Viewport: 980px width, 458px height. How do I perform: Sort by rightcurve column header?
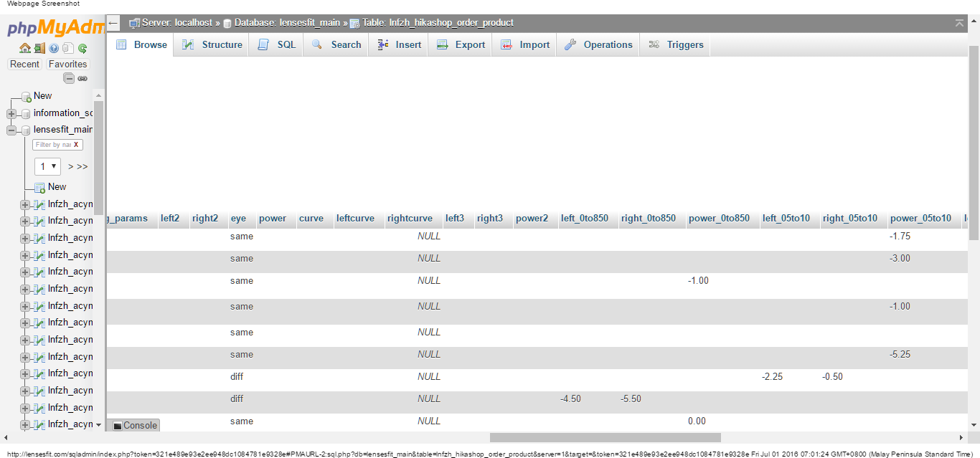[410, 219]
